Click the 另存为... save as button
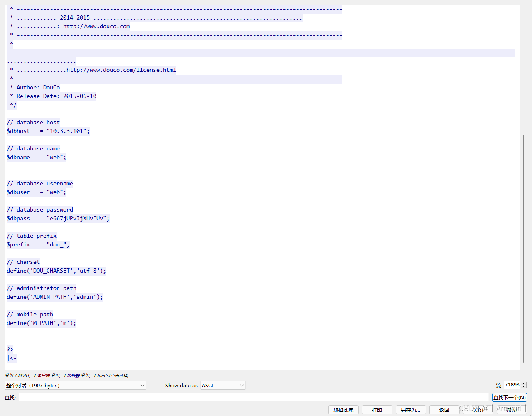Image resolution: width=532 pixels, height=416 pixels. (411, 410)
